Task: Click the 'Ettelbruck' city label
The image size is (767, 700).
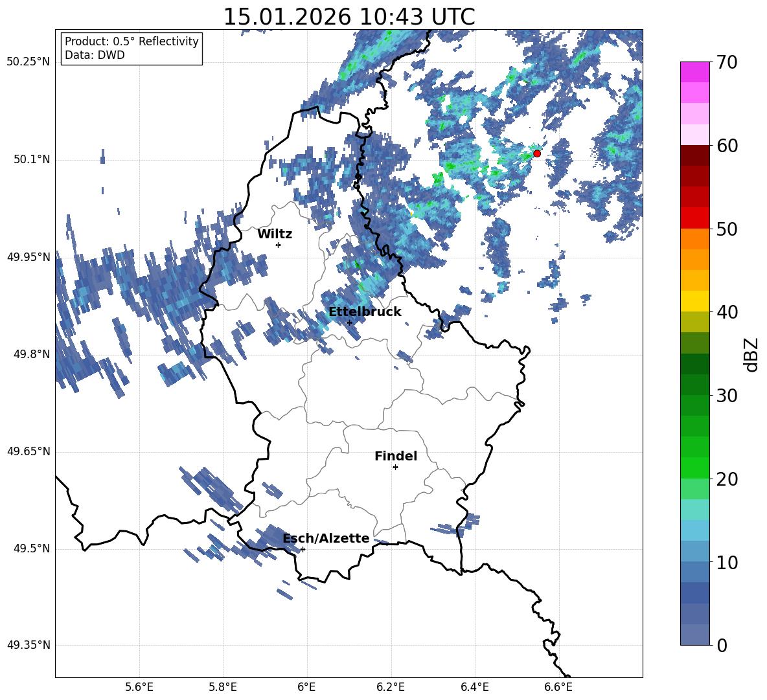Action: [x=365, y=312]
